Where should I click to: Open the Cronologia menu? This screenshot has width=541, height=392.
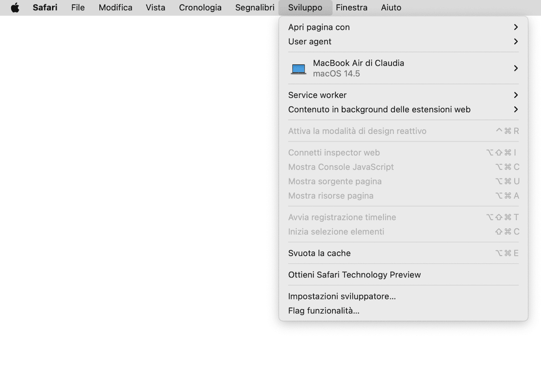click(x=200, y=8)
